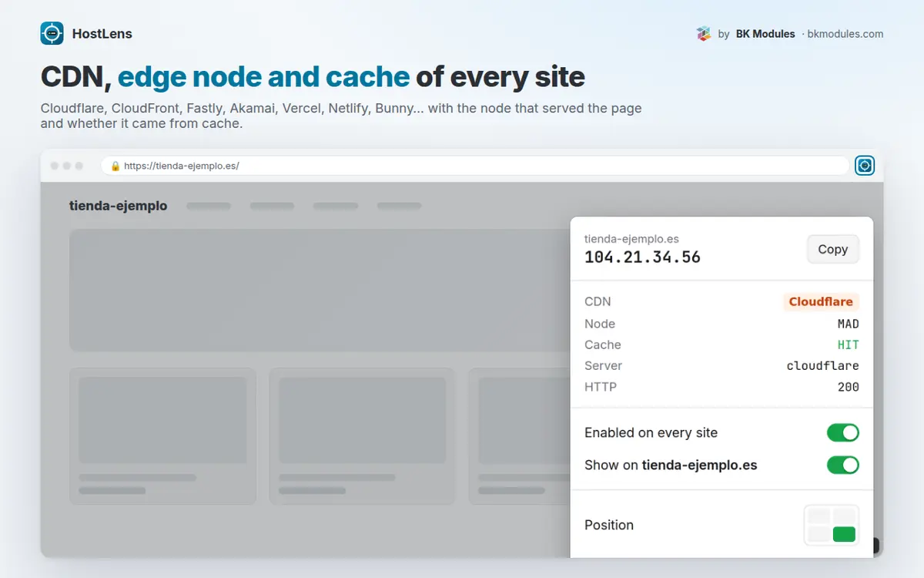Open the second product card placeholder
The width and height of the screenshot is (924, 578).
click(362, 436)
